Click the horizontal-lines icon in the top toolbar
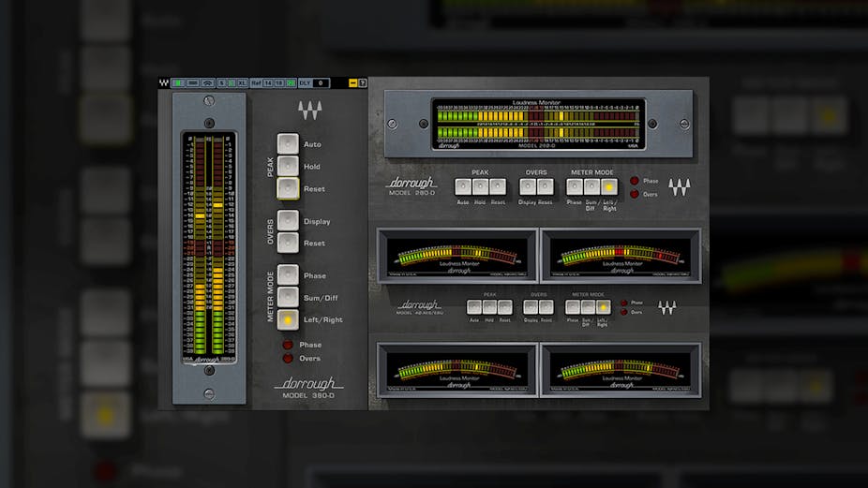Image resolution: width=868 pixels, height=488 pixels. [192, 83]
